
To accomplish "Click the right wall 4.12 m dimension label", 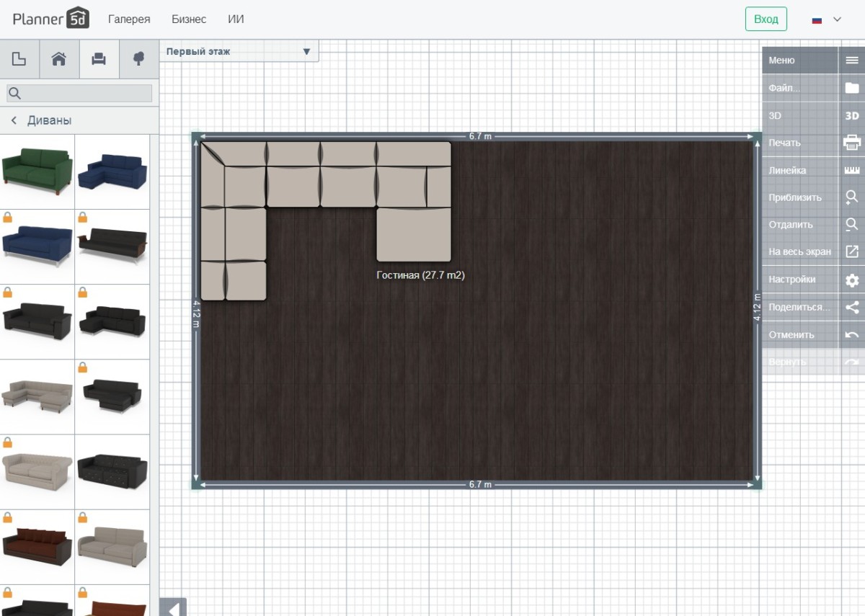I will point(757,308).
